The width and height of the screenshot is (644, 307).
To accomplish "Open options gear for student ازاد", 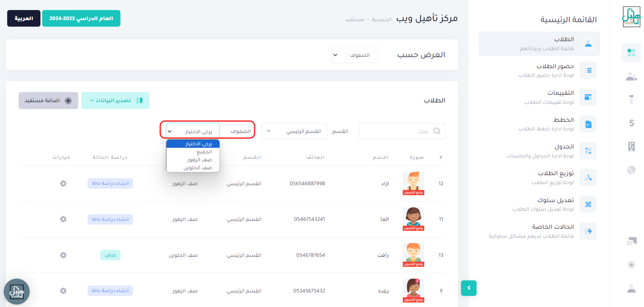I will 63,183.
